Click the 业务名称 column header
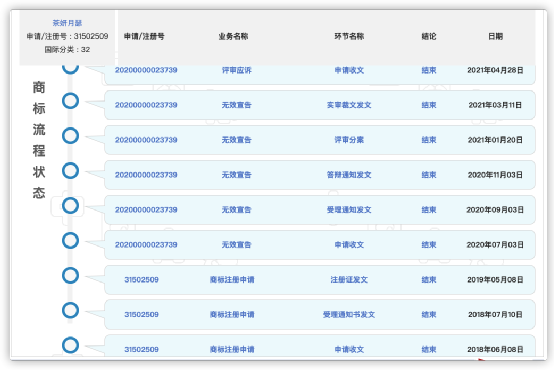 pyautogui.click(x=233, y=36)
